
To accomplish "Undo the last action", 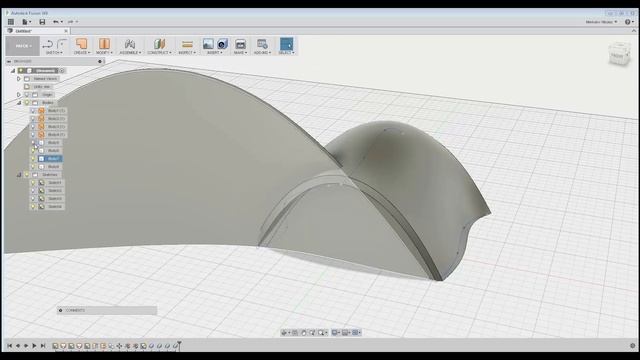I will click(56, 22).
